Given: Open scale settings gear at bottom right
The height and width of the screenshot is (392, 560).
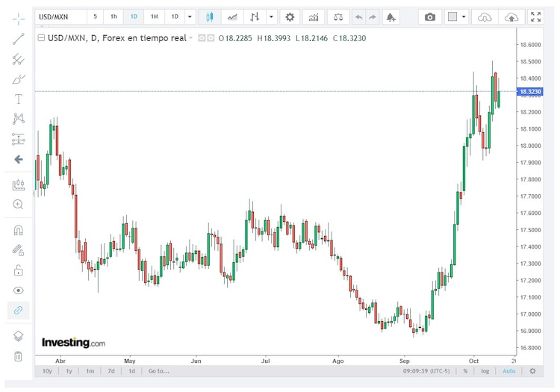Looking at the screenshot, I should pyautogui.click(x=532, y=371).
